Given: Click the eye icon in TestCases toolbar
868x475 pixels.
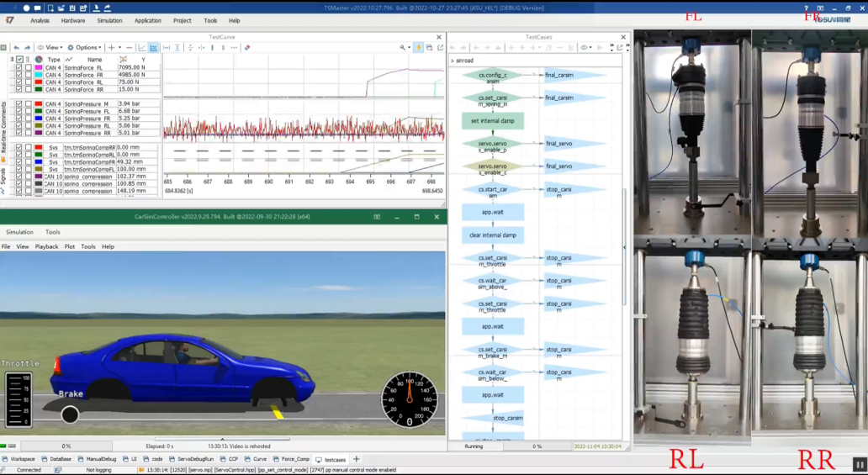Looking at the screenshot, I should (585, 48).
